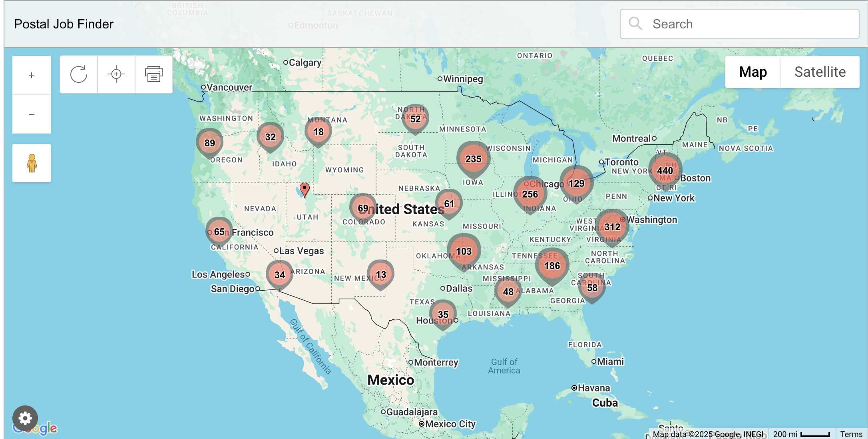Open the 89 cluster in Oregon
This screenshot has height=439, width=868.
coord(209,143)
